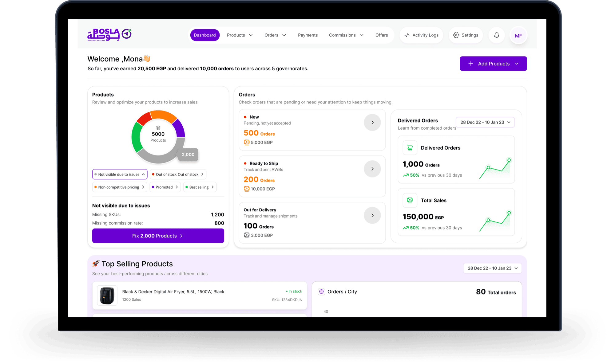Click the Delivered Orders cart icon
Image resolution: width=615 pixels, height=364 pixels.
point(410,148)
